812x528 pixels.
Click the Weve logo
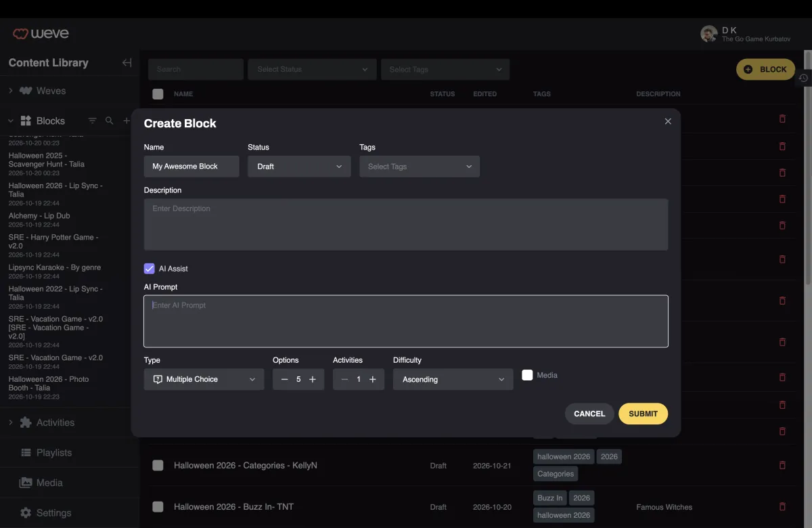[x=41, y=33]
